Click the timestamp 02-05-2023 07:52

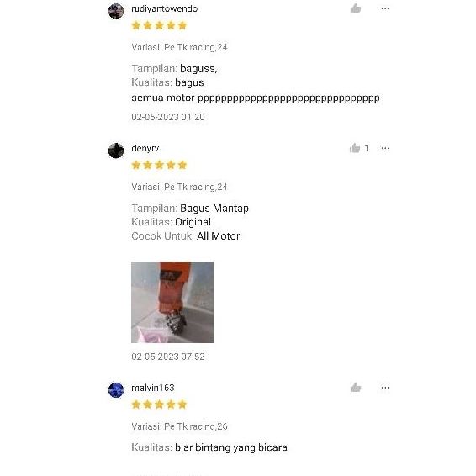(168, 357)
